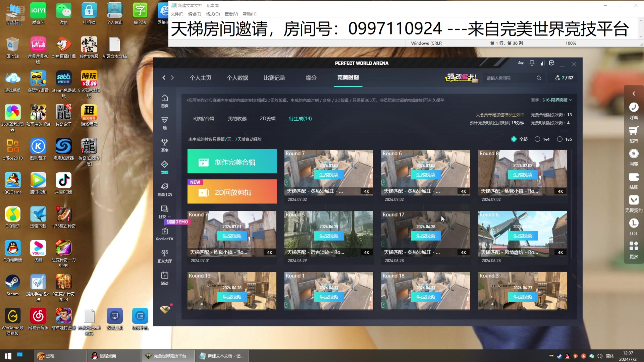This screenshot has width=644, height=362.
Task: Switch to 缘分 tab
Action: coord(311,78)
